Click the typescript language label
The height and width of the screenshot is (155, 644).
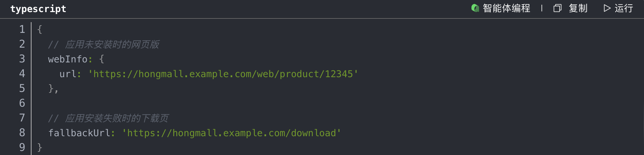[x=38, y=9]
